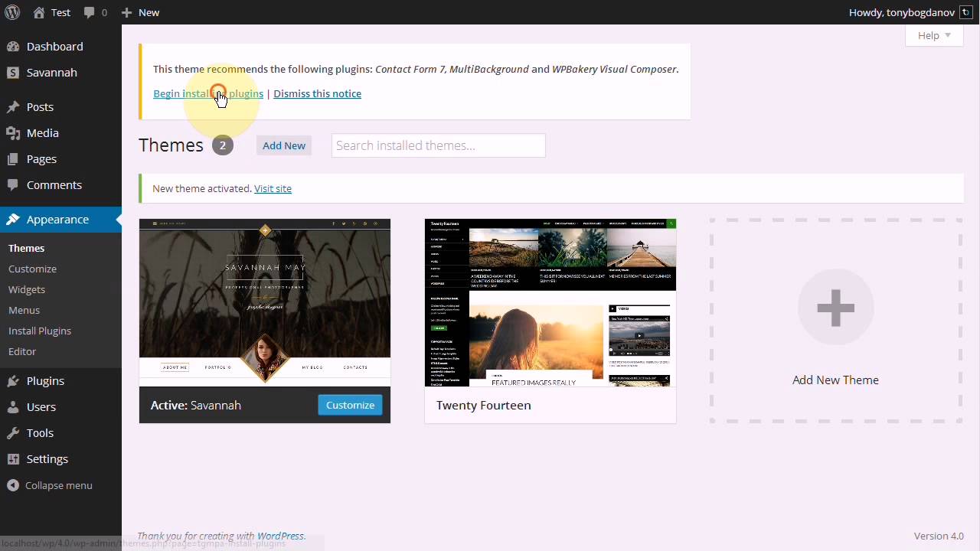Click the Test site name
980x551 pixels.
60,12
